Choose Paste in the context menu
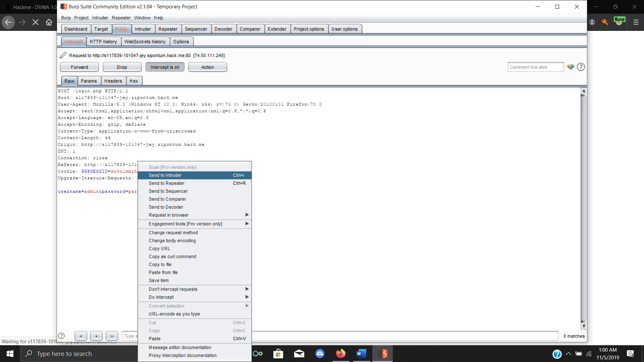 tap(195, 339)
